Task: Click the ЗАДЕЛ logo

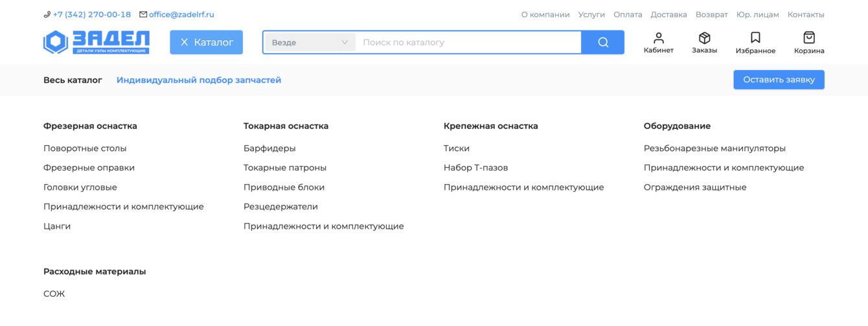Action: [x=97, y=42]
